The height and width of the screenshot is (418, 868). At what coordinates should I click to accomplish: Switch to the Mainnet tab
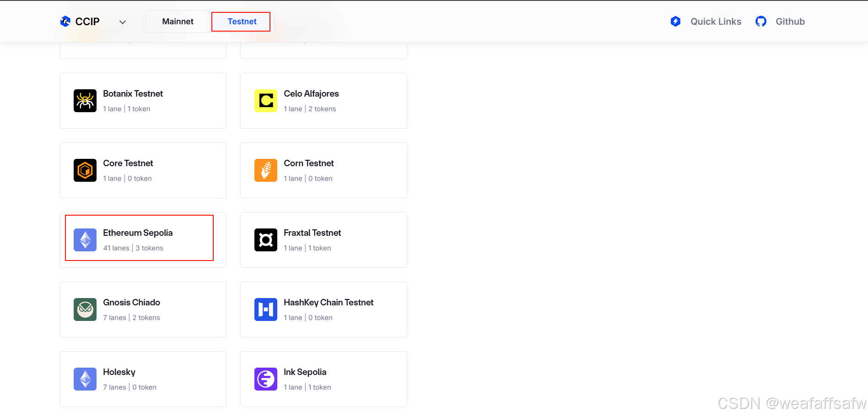pos(178,22)
